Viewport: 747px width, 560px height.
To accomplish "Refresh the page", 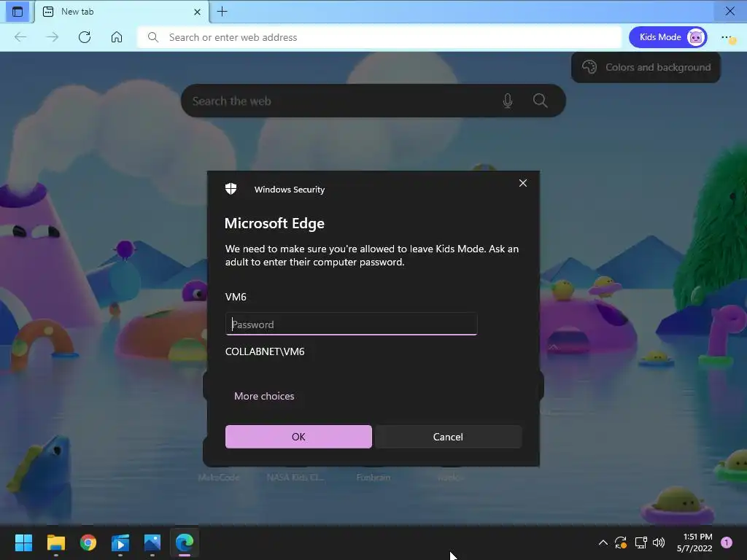I will [x=85, y=37].
